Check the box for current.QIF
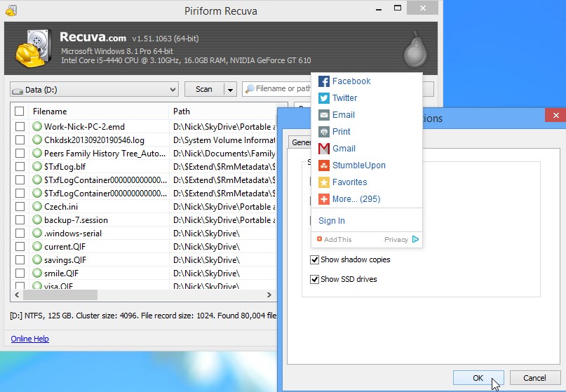The height and width of the screenshot is (392, 566). pyautogui.click(x=20, y=247)
